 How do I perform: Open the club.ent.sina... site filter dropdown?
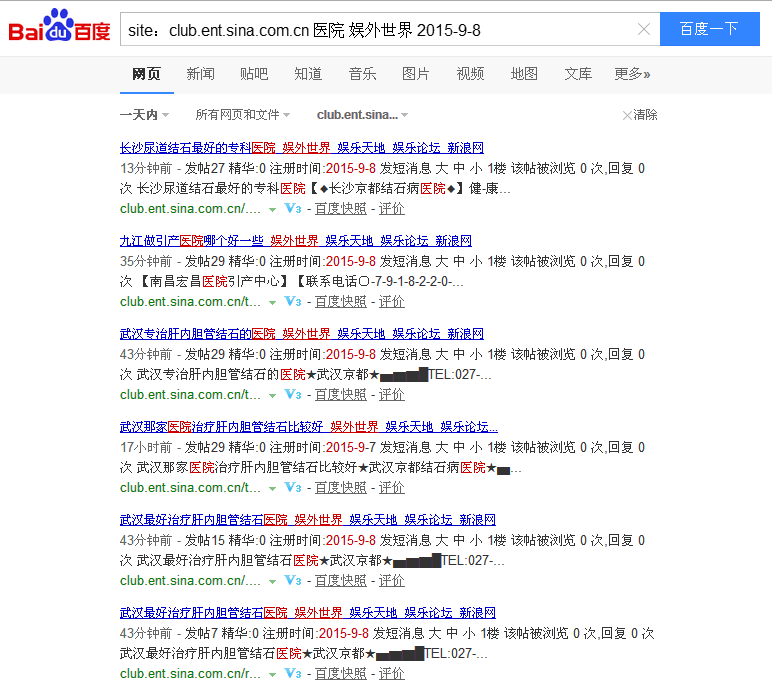(362, 115)
